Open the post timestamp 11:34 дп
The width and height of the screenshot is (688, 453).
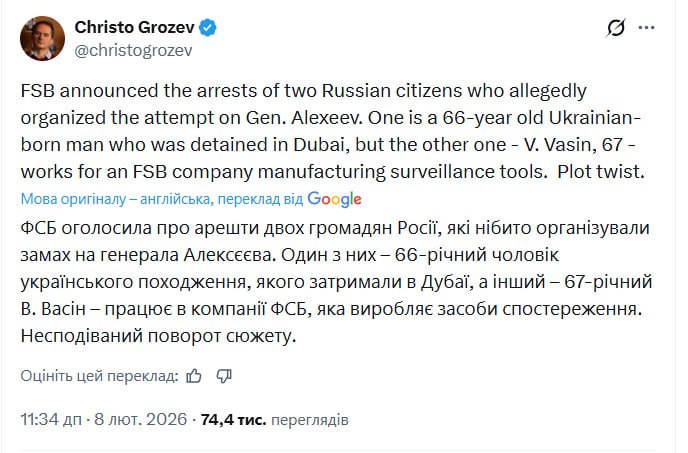tap(52, 419)
